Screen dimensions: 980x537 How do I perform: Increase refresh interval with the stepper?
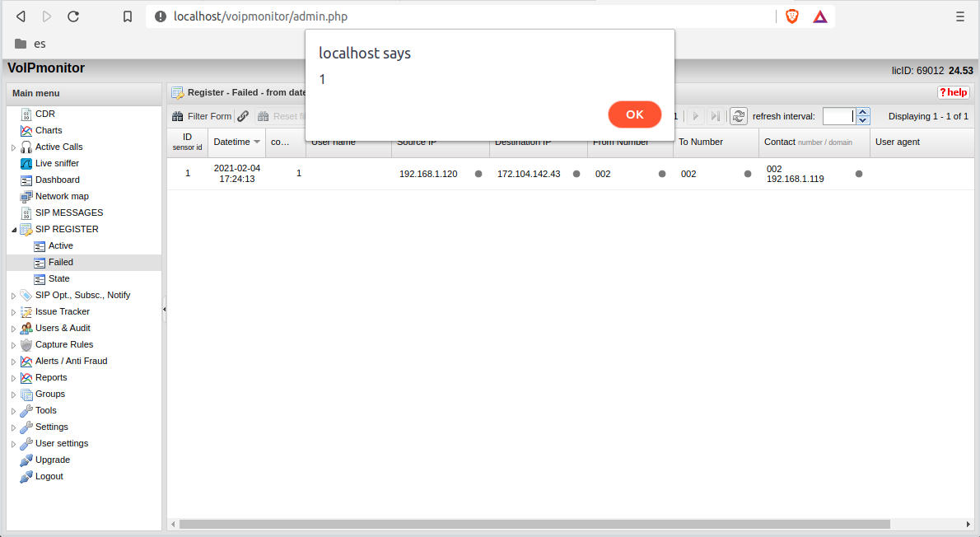pyautogui.click(x=861, y=111)
